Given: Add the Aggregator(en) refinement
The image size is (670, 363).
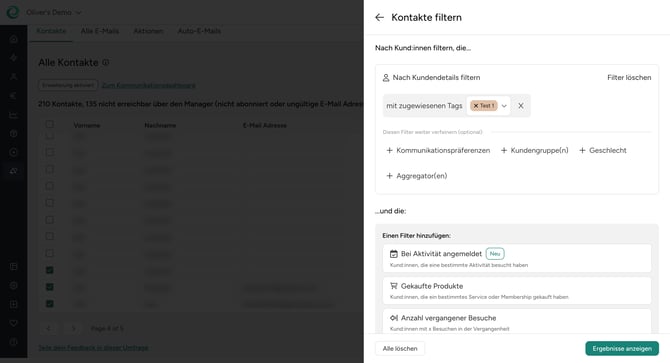Looking at the screenshot, I should tap(417, 176).
